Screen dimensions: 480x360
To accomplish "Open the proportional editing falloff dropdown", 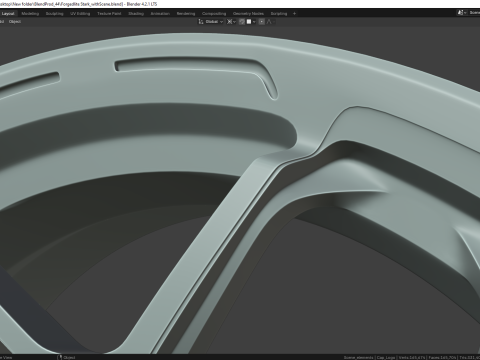I will 270,22.
